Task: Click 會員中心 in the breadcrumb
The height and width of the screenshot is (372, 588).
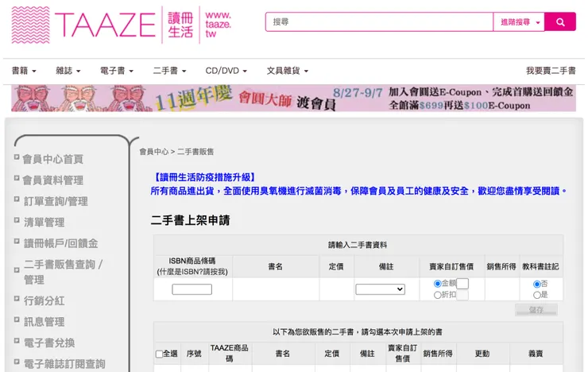Action: coord(153,152)
